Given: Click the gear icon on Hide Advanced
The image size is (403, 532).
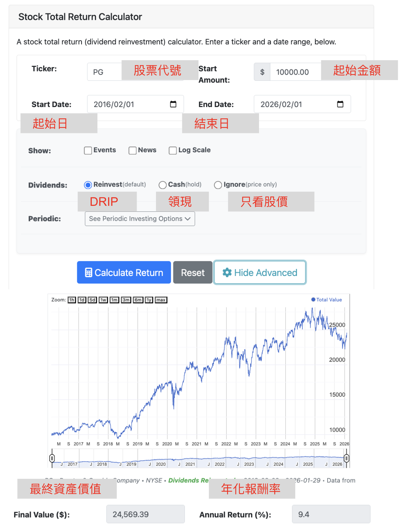Looking at the screenshot, I should coord(227,273).
